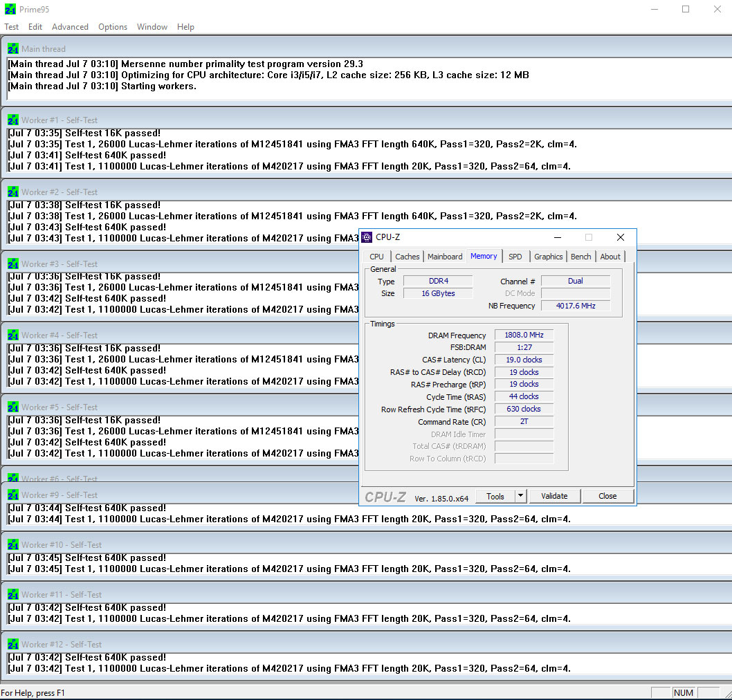Switch to the Graphics tab in CPU-Z
The height and width of the screenshot is (700, 732).
549,257
